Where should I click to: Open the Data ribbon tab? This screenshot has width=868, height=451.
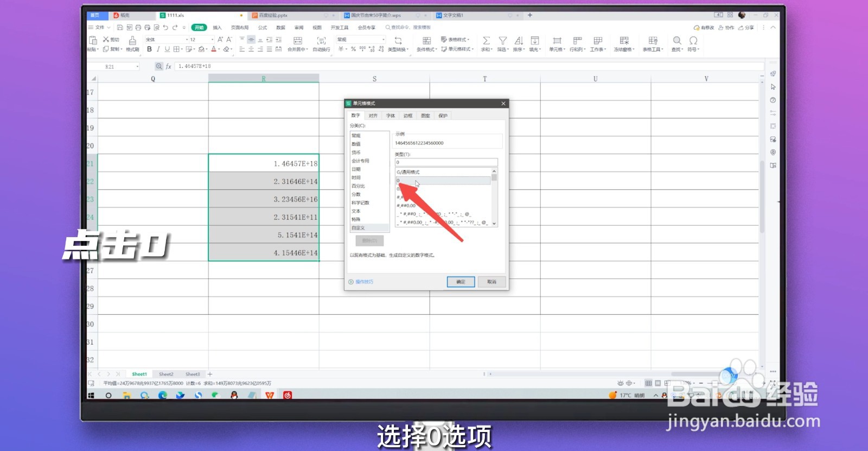coord(280,27)
